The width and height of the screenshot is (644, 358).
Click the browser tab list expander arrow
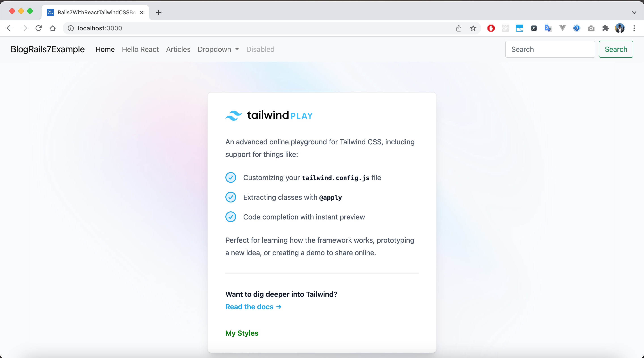click(634, 12)
